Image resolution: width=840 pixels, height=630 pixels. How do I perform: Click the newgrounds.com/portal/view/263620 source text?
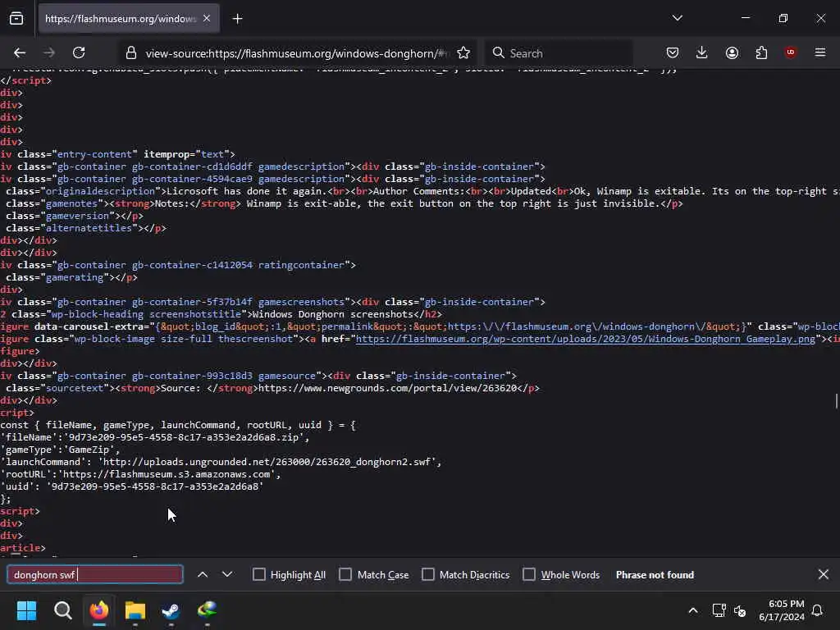pyautogui.click(x=388, y=388)
